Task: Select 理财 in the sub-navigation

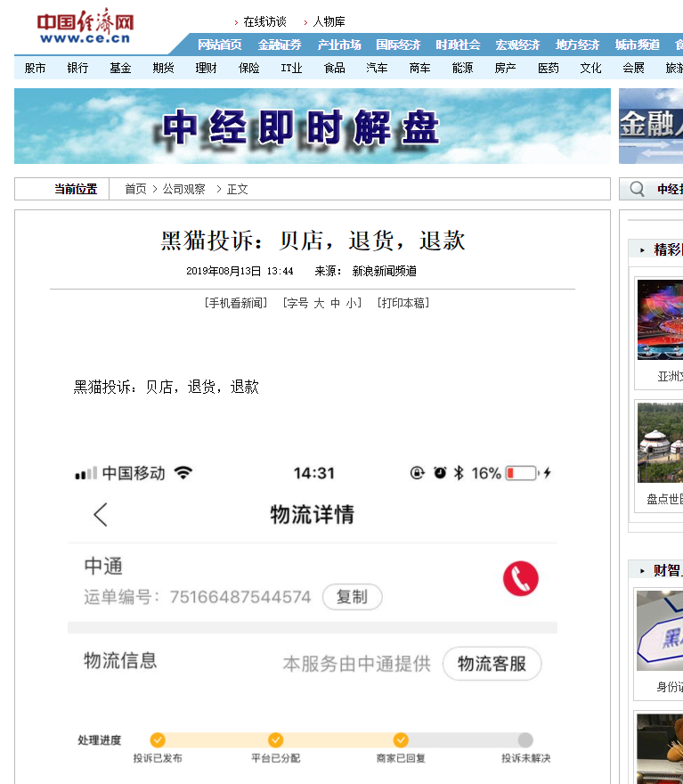Action: [206, 68]
